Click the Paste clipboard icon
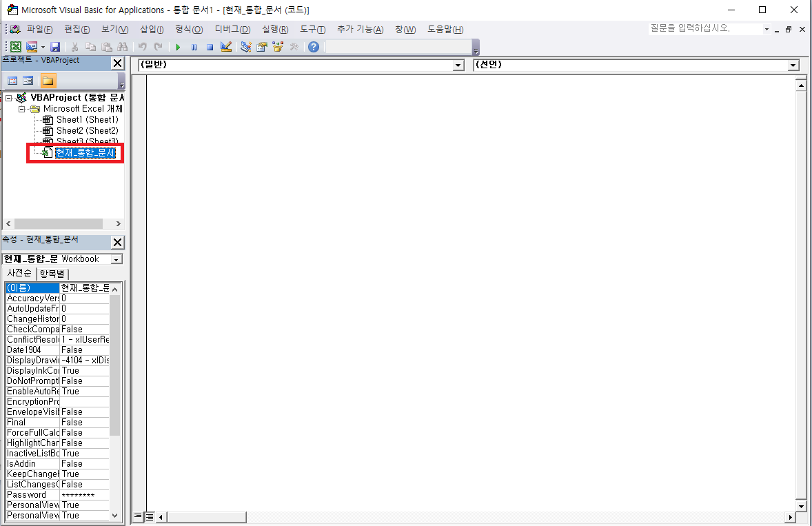The height and width of the screenshot is (526, 812). (x=107, y=47)
